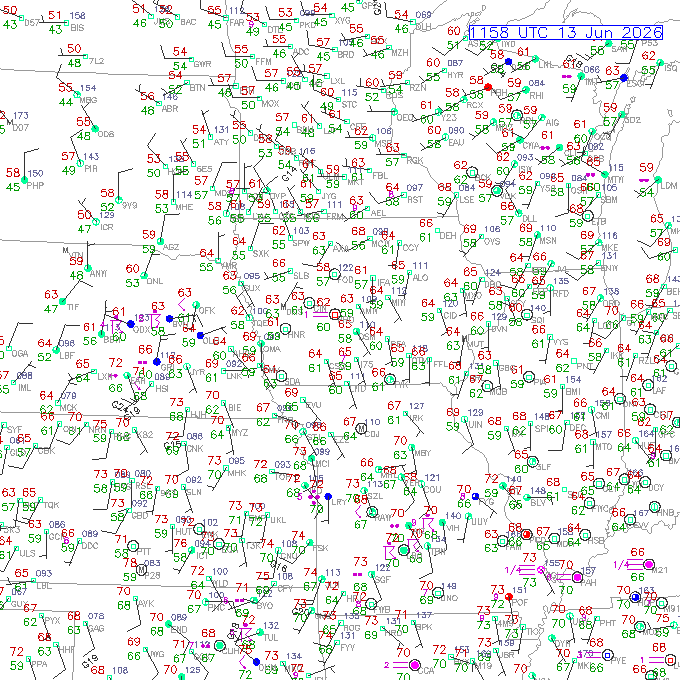
Task: Select the magenta fog station circle at CCA
Action: tap(415, 665)
